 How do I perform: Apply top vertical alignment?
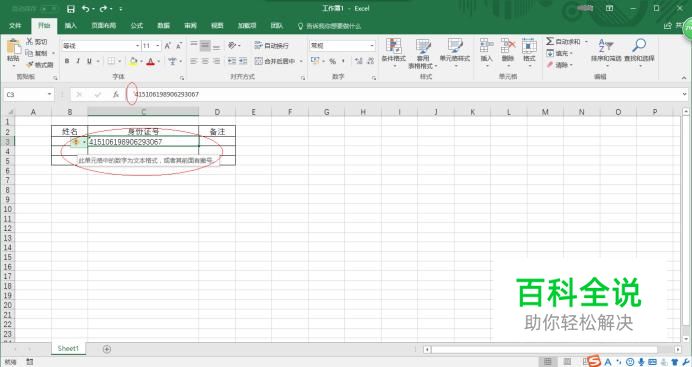tap(194, 45)
